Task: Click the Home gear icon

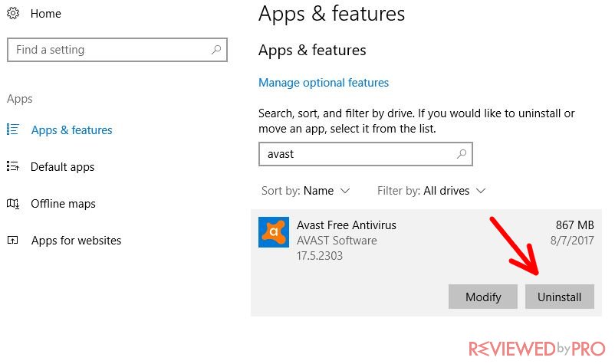Action: pos(13,13)
